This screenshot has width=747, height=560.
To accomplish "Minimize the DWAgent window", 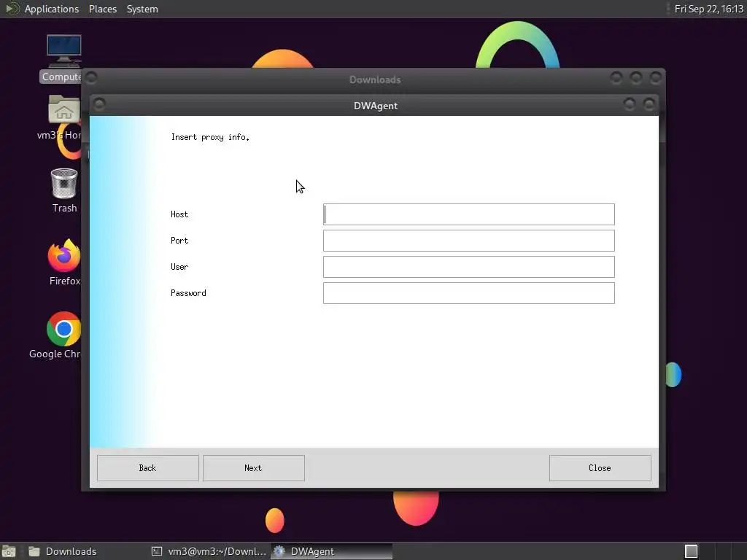I will coord(630,104).
